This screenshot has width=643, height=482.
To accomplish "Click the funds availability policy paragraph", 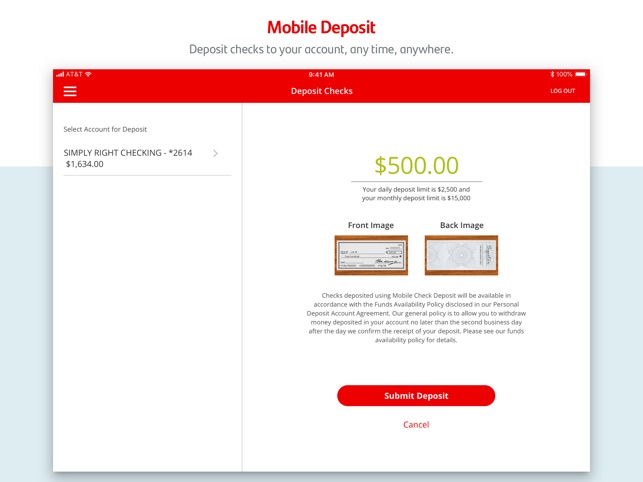I will pos(416,318).
